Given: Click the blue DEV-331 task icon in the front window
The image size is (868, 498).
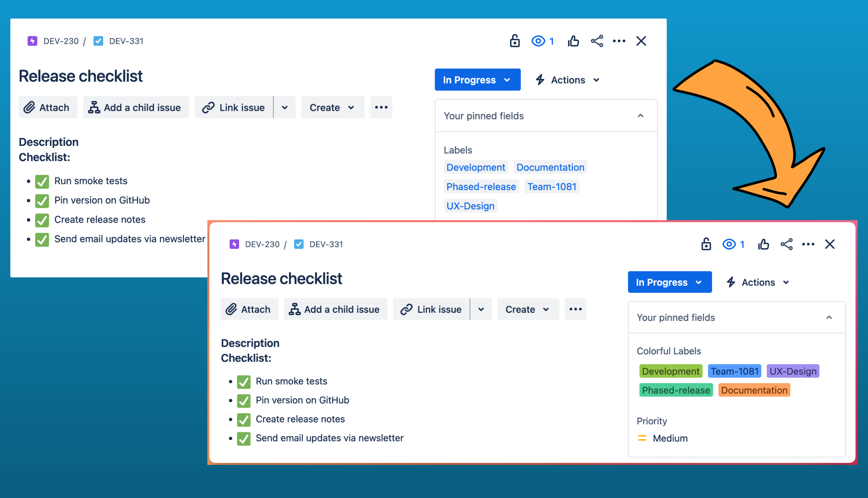Looking at the screenshot, I should click(x=299, y=244).
